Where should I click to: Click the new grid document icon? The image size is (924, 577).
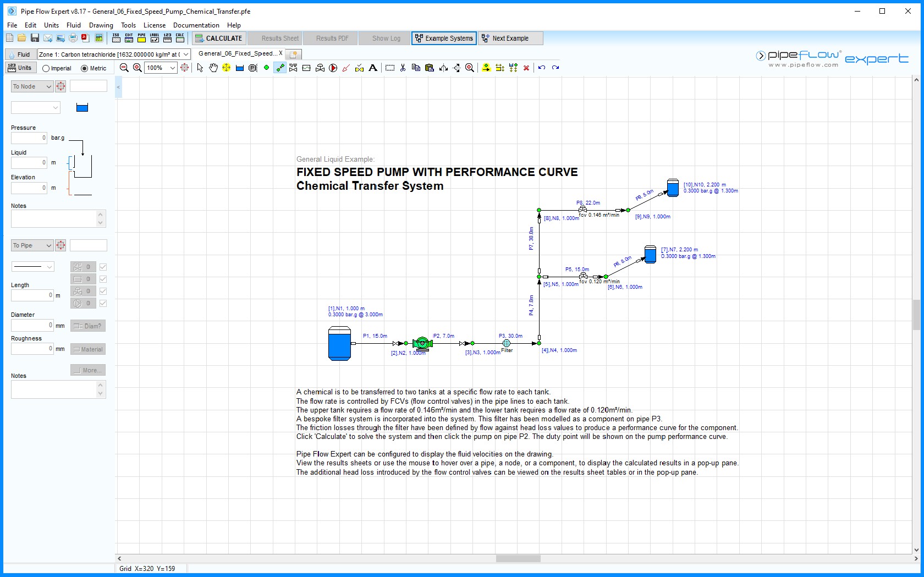(9, 38)
